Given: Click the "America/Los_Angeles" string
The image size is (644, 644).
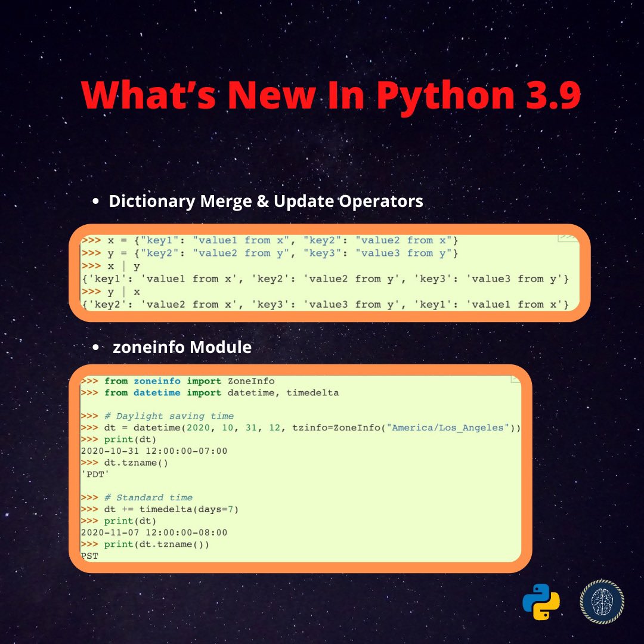Looking at the screenshot, I should [448, 428].
